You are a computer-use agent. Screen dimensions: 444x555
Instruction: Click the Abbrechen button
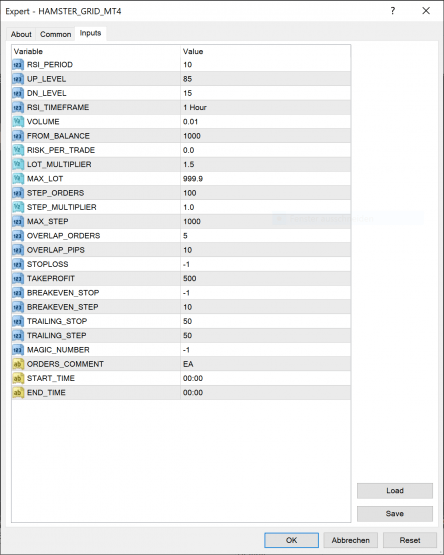point(351,540)
